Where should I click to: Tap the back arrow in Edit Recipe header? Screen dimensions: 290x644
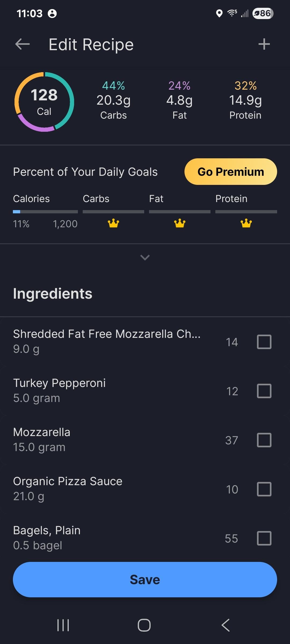tap(23, 44)
